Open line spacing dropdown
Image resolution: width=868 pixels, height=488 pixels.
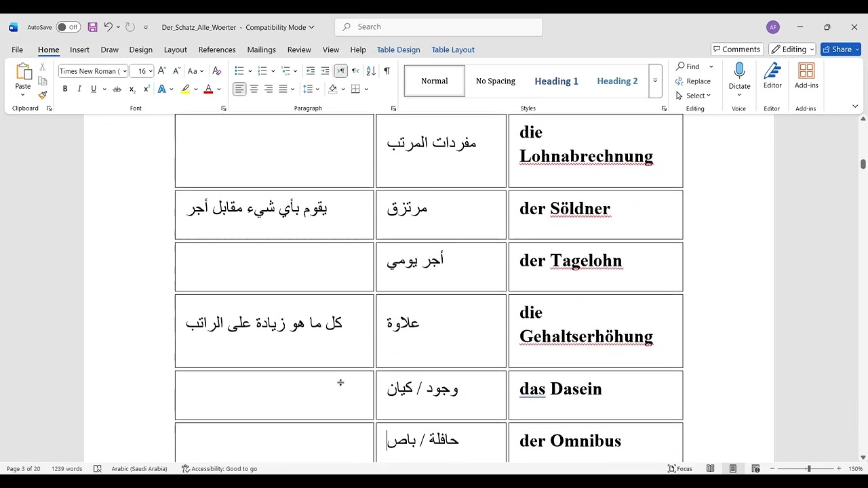point(317,89)
